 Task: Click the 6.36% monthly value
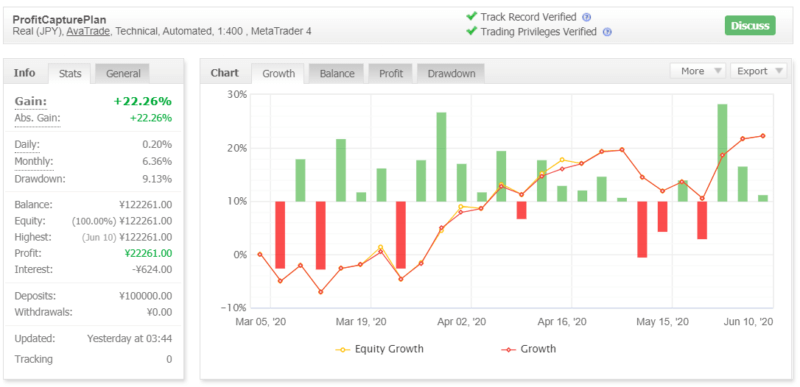click(x=157, y=162)
